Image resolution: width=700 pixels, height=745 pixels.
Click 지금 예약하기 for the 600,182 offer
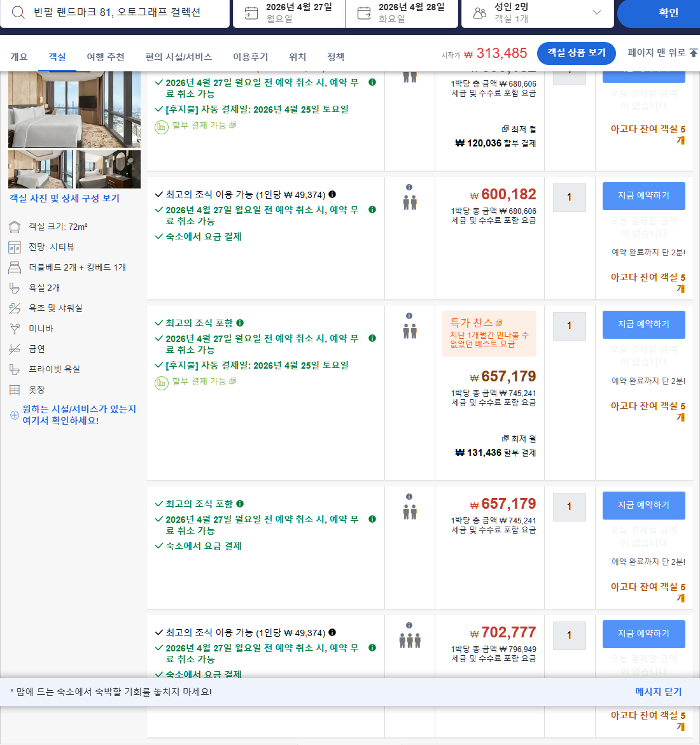pos(643,195)
